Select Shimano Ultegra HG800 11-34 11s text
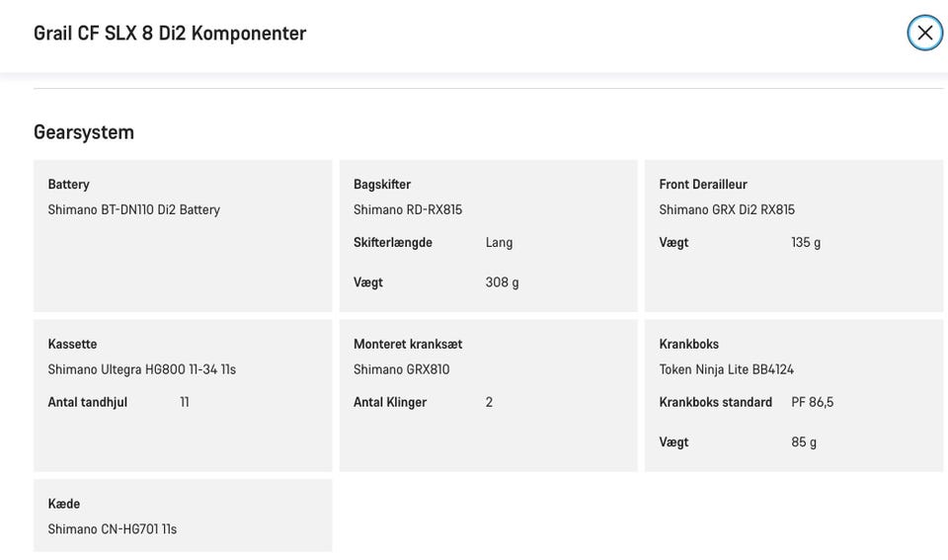The image size is (948, 560). point(142,369)
